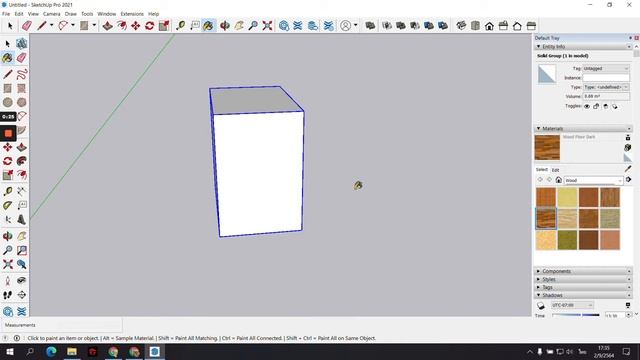Select the Rectangle shape tool in top toolbar
Image resolution: width=640 pixels, height=360 pixels.
pyautogui.click(x=84, y=26)
